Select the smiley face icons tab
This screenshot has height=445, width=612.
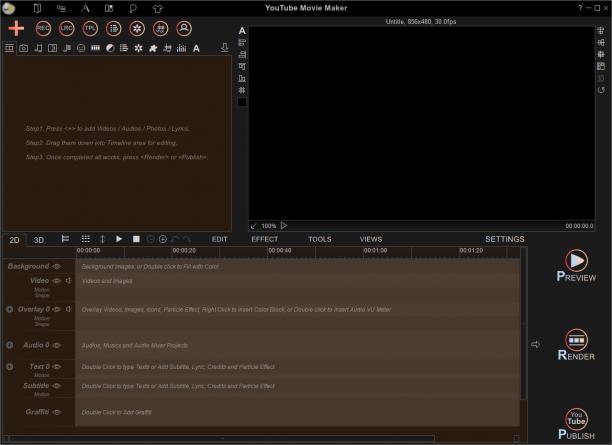coord(81,48)
